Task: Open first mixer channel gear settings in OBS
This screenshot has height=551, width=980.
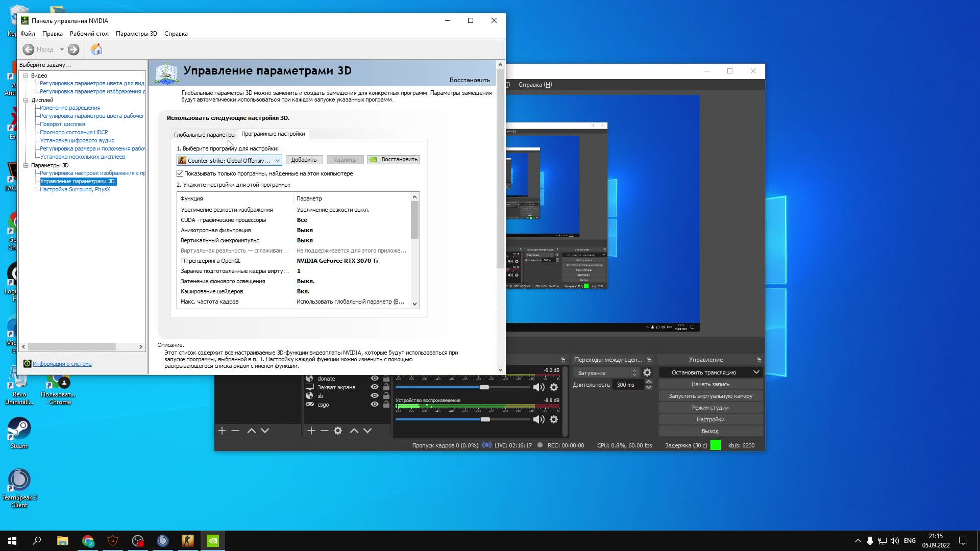Action: click(x=554, y=387)
